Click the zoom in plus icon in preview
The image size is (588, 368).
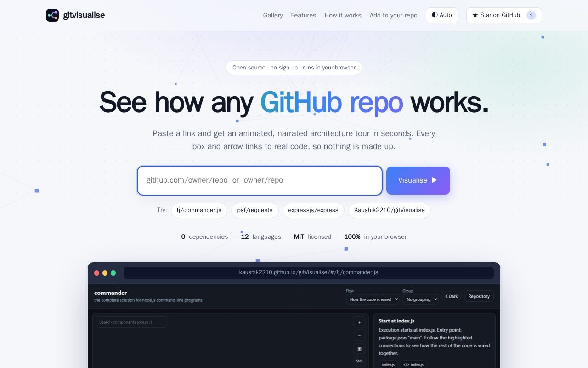pos(359,322)
